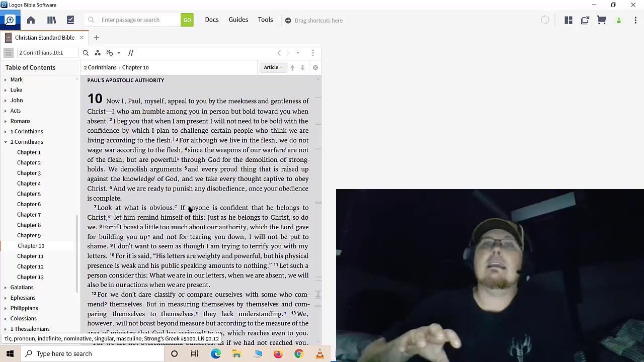The image size is (644, 362).
Task: Toggle the interlinear icon
Action: tap(110, 53)
